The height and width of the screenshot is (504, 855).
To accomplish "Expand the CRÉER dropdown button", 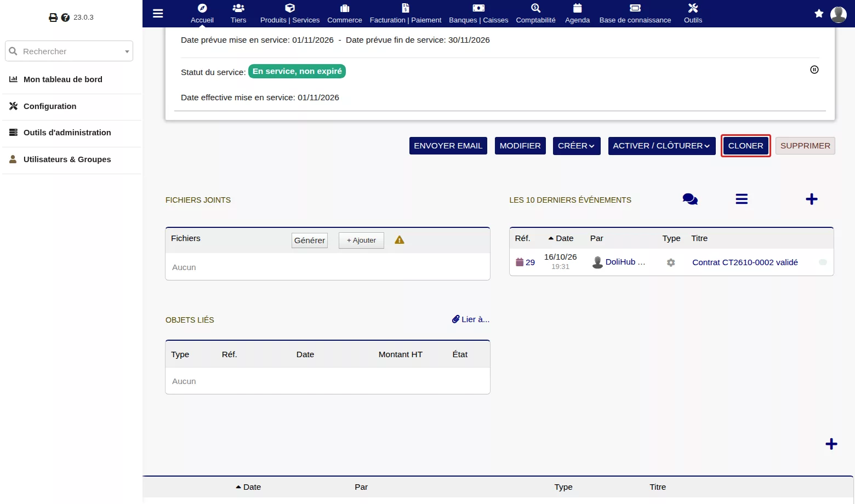I will pyautogui.click(x=577, y=146).
